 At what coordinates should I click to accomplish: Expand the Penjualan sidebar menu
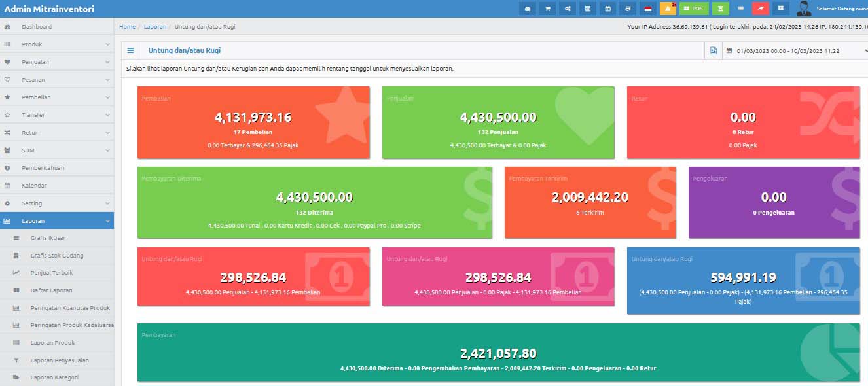56,62
